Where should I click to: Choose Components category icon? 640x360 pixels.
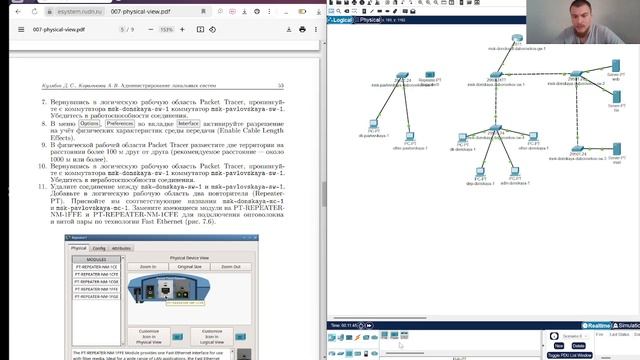click(349, 338)
